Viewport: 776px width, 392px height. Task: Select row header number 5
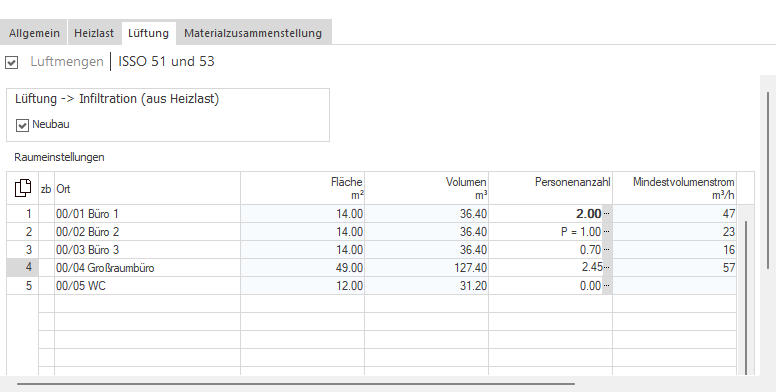(23, 286)
